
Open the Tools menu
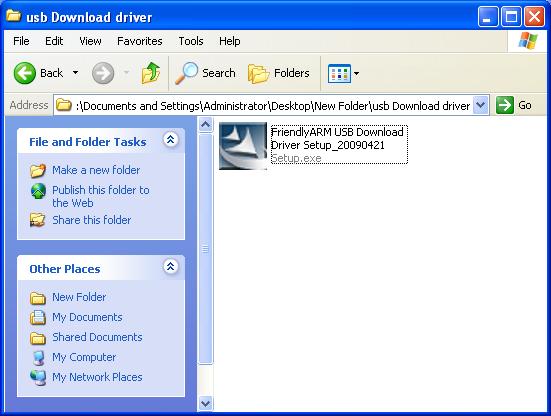click(191, 41)
